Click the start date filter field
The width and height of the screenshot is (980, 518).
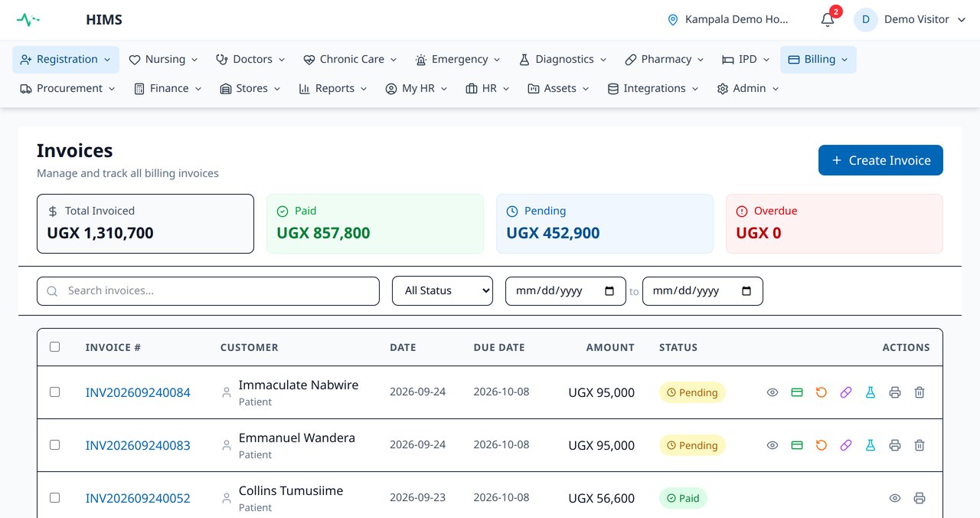pos(566,291)
